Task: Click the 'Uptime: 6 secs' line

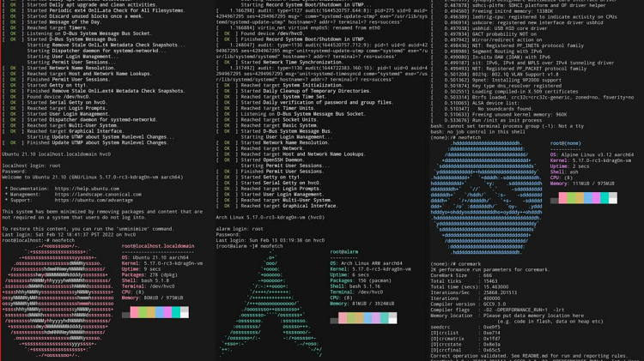Action: (349, 275)
